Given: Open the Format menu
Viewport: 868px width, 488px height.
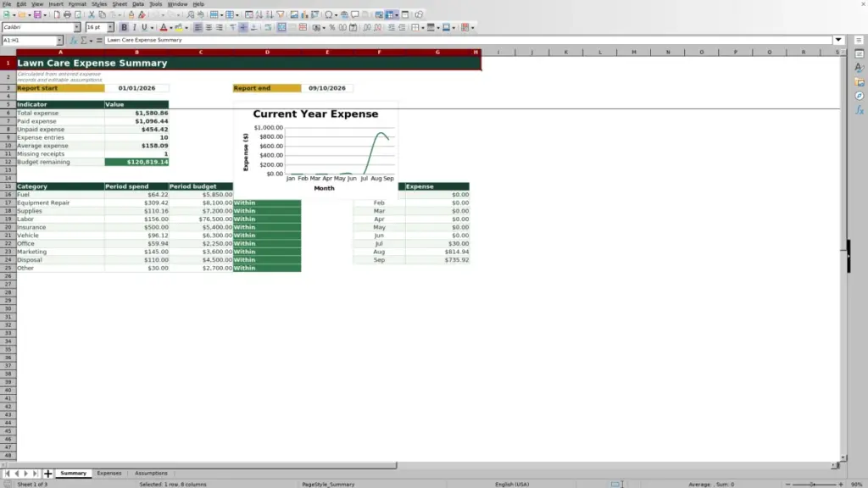Looking at the screenshot, I should pos(77,4).
